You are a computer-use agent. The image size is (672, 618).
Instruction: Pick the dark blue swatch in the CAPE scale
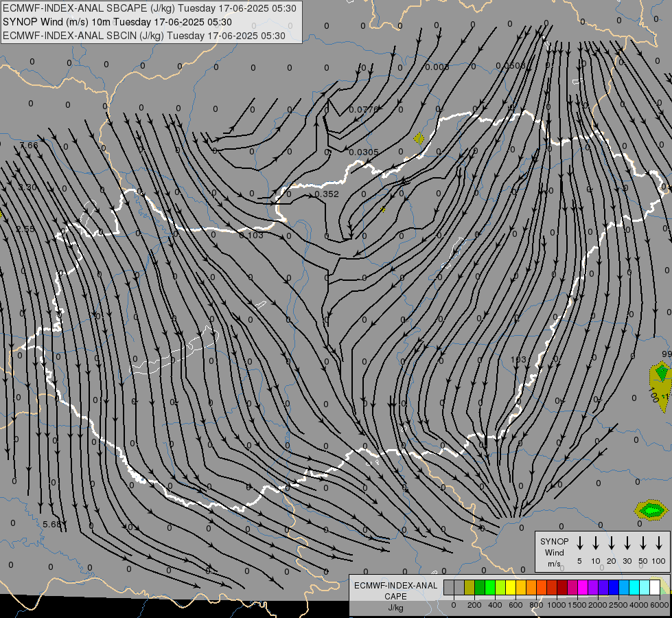point(614,587)
